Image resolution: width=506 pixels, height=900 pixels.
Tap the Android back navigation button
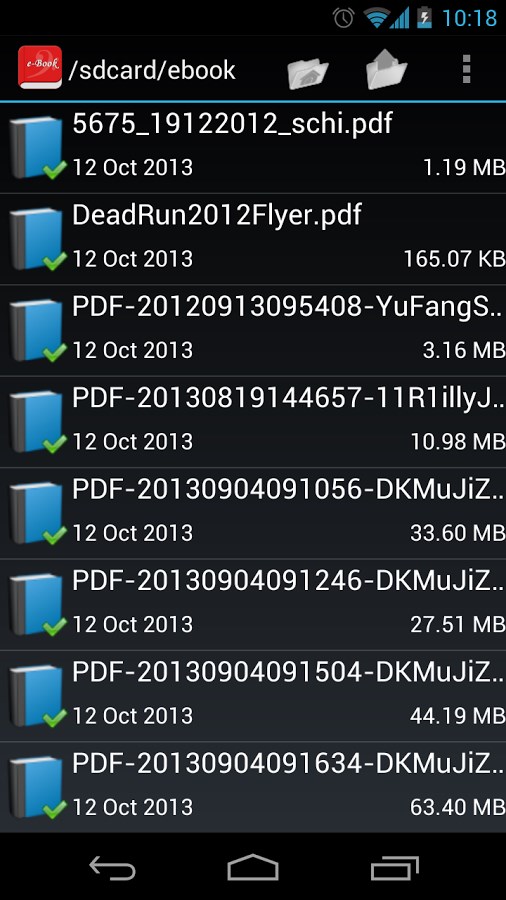(x=112, y=867)
